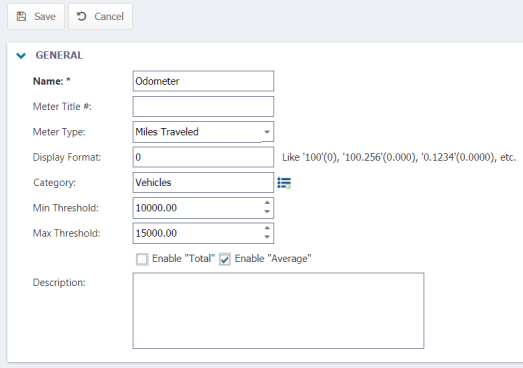Increase the Max Threshold value
The height and width of the screenshot is (368, 523).
coord(267,228)
